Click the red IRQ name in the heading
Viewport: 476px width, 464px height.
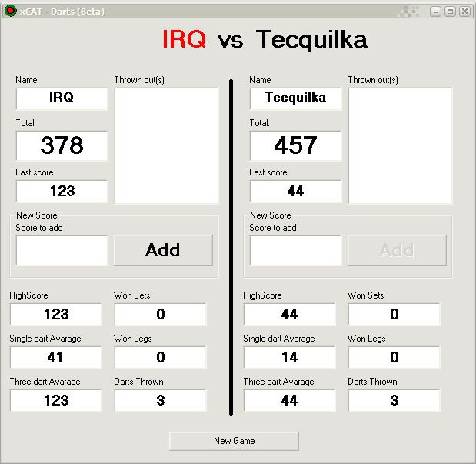(x=185, y=39)
